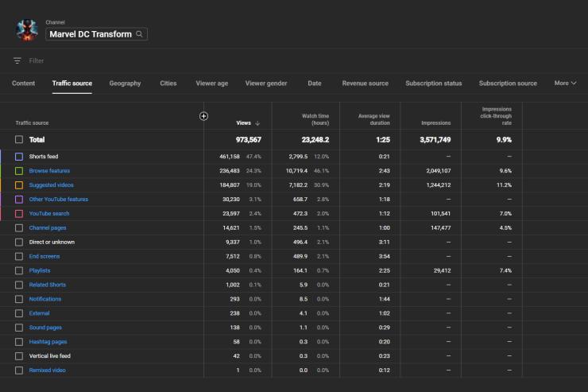Viewport: 588px width, 392px height.
Task: Sort by the Views column header
Action: coord(243,123)
